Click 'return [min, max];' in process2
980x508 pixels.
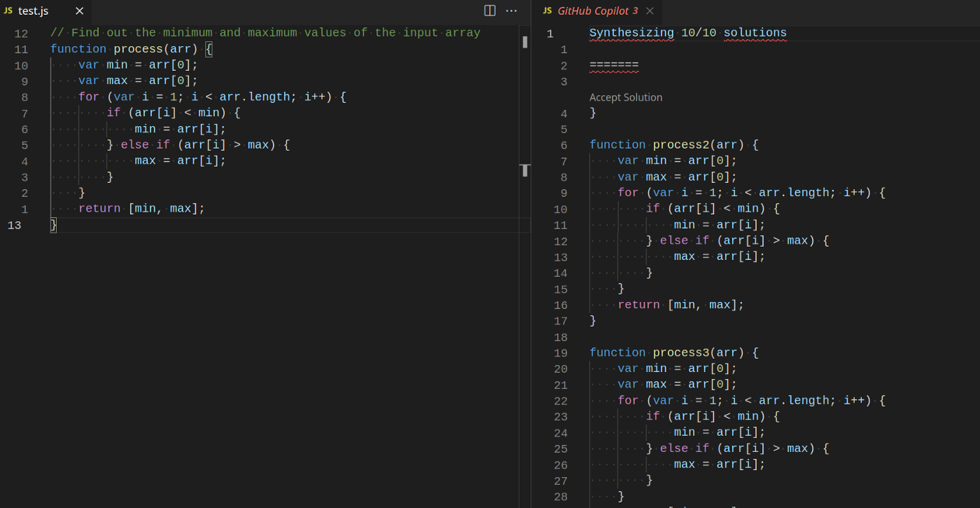[x=680, y=305]
